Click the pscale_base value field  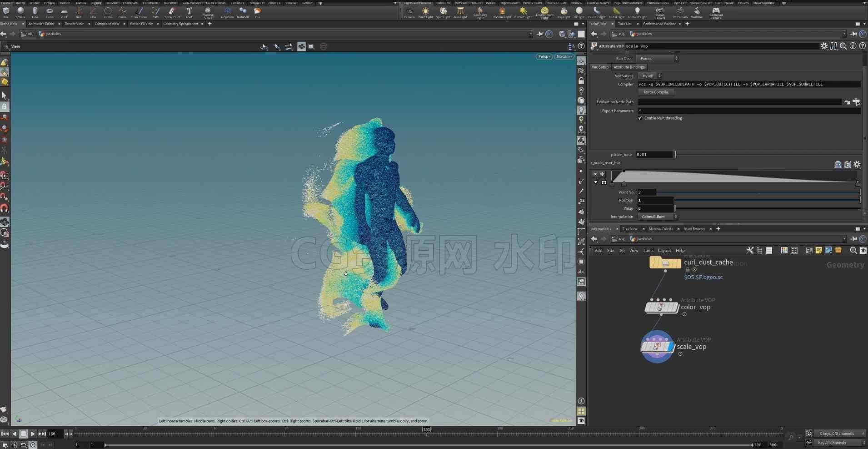point(654,155)
